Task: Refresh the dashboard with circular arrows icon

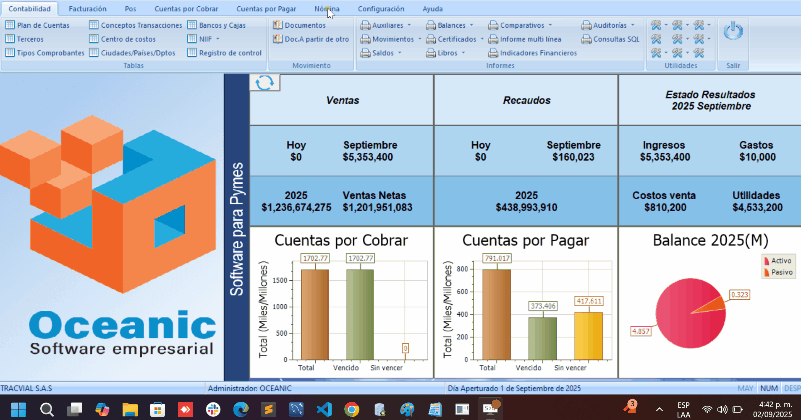Action: tap(265, 83)
